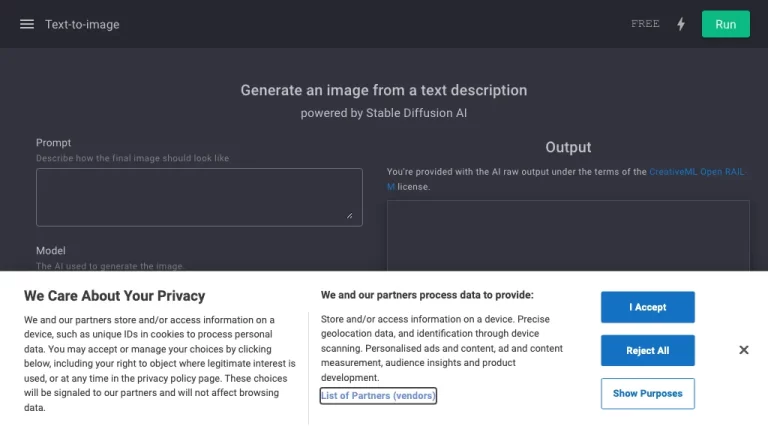Click 'Generate an image from a text description' heading
The image size is (768, 432).
(x=383, y=90)
